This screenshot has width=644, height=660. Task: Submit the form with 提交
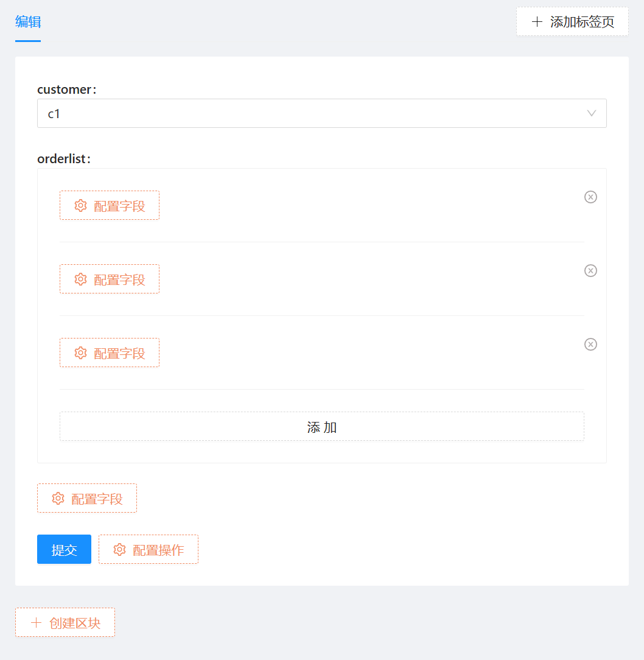64,549
